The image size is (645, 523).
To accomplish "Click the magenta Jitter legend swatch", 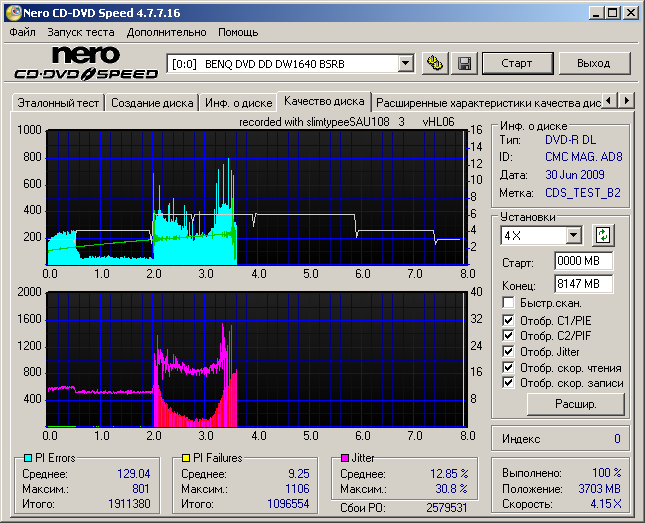I will [345, 458].
